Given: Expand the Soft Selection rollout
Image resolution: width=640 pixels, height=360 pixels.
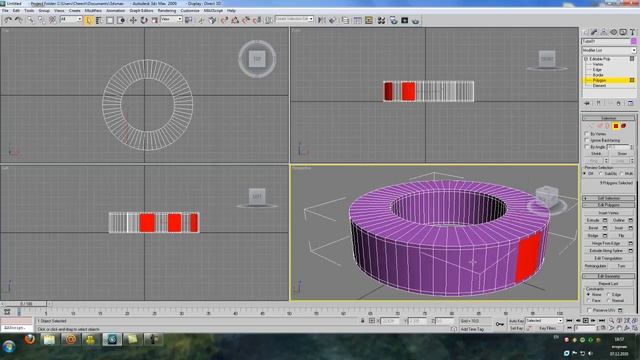Looking at the screenshot, I should [x=608, y=198].
